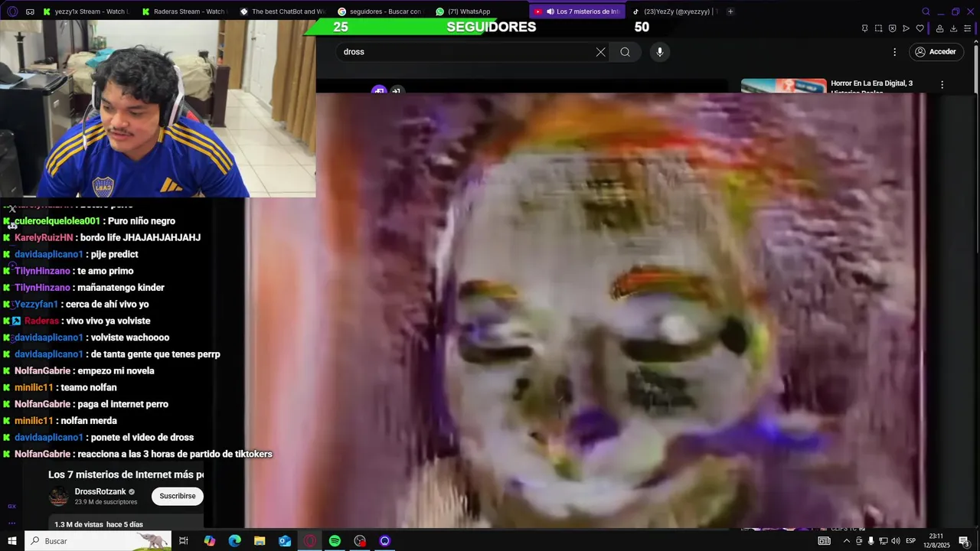Switch to the Raderas Stream tab

[185, 11]
